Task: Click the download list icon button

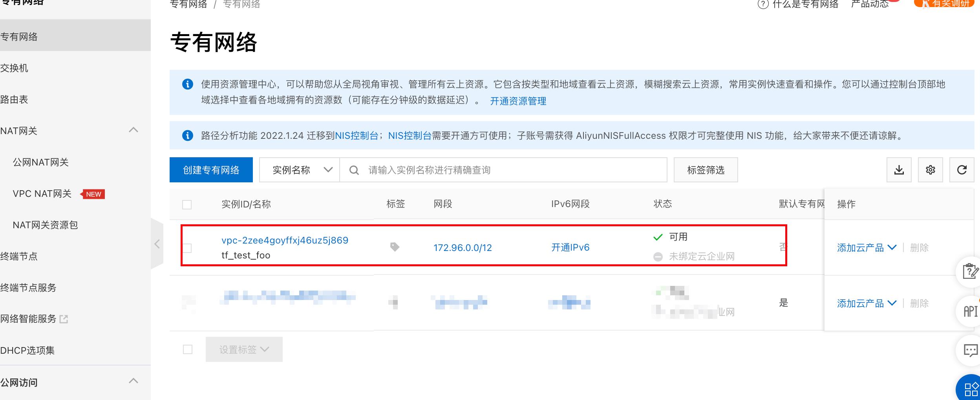Action: (899, 170)
